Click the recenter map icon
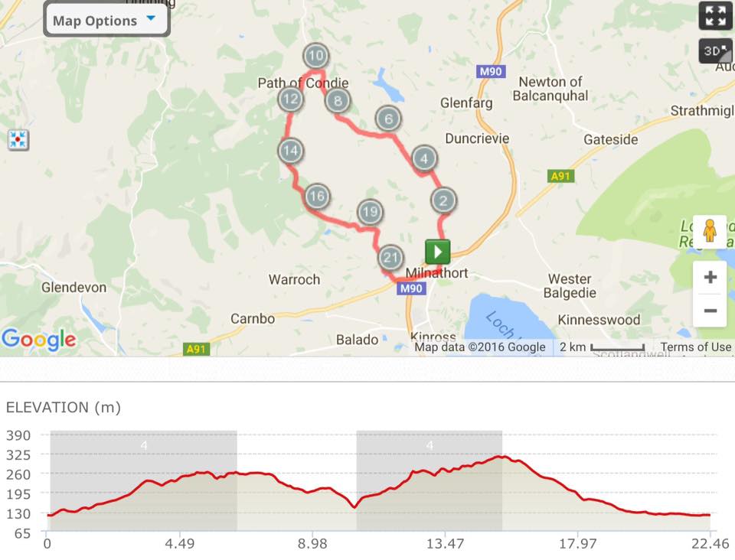This screenshot has height=560, width=735. (18, 140)
